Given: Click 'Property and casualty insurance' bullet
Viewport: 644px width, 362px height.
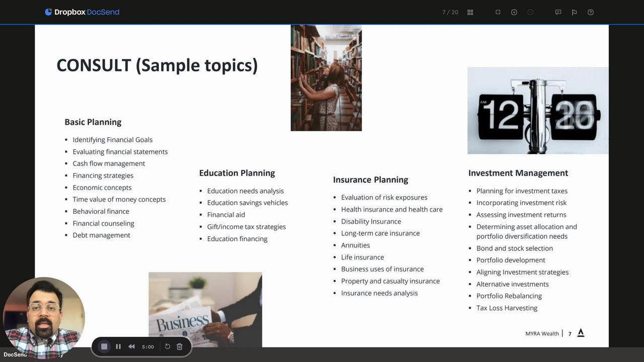Looking at the screenshot, I should coord(390,281).
